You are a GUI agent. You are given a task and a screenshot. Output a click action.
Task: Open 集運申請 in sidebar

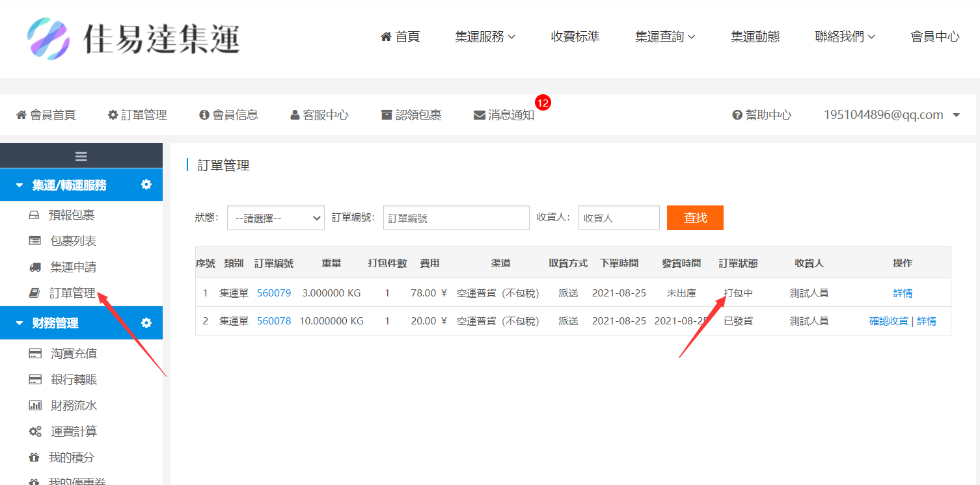coord(73,267)
